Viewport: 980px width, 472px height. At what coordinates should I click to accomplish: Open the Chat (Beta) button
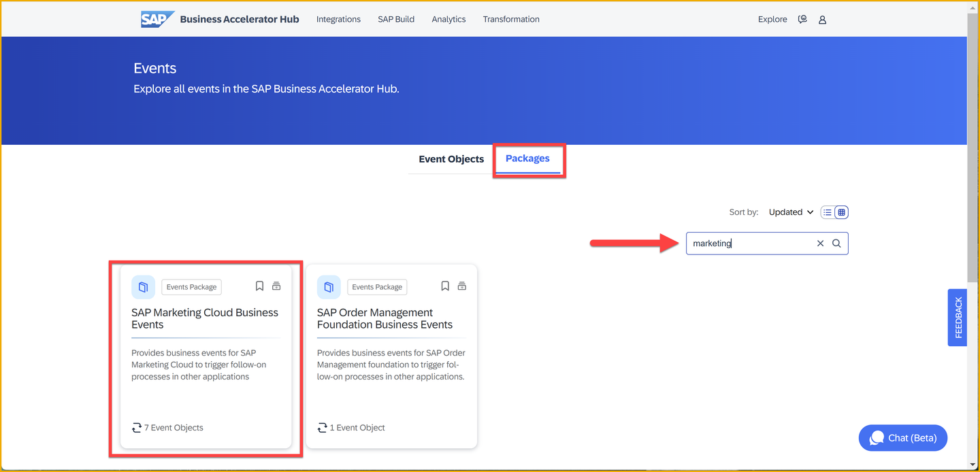[903, 438]
